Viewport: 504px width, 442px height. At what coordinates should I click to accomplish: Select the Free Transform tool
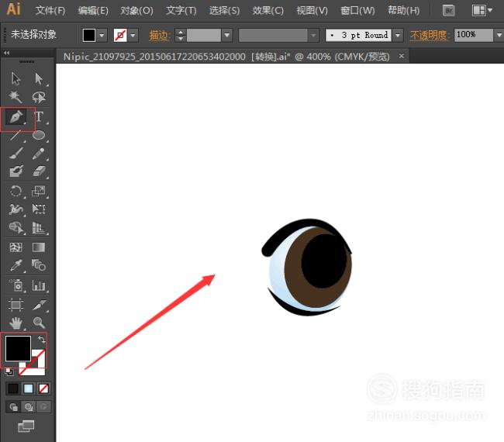point(39,209)
